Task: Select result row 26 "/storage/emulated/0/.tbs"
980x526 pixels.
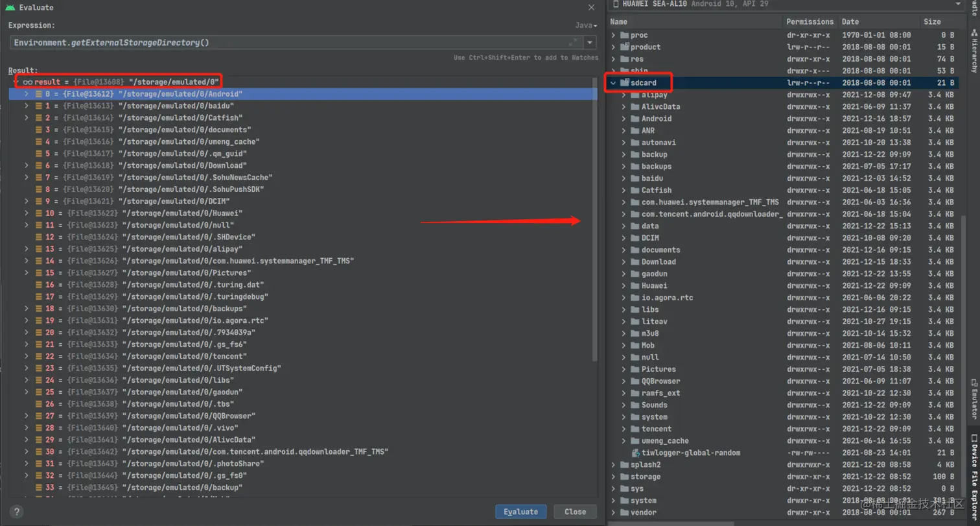Action: click(303, 404)
